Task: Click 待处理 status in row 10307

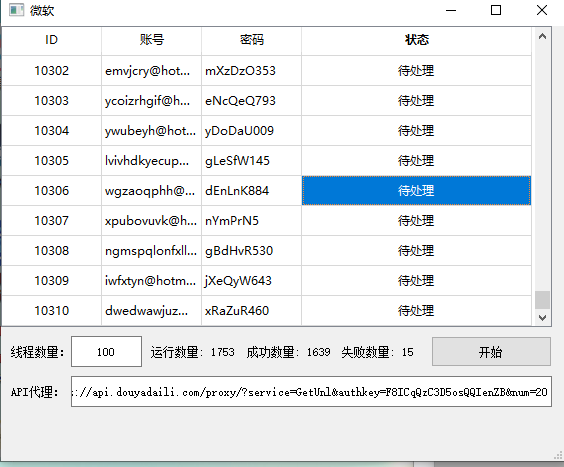Action: [417, 221]
